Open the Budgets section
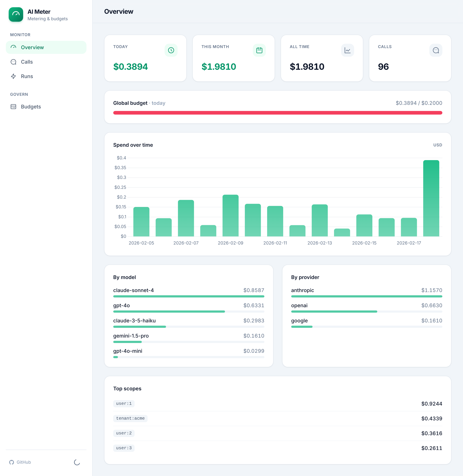The width and height of the screenshot is (463, 476). (x=46, y=107)
